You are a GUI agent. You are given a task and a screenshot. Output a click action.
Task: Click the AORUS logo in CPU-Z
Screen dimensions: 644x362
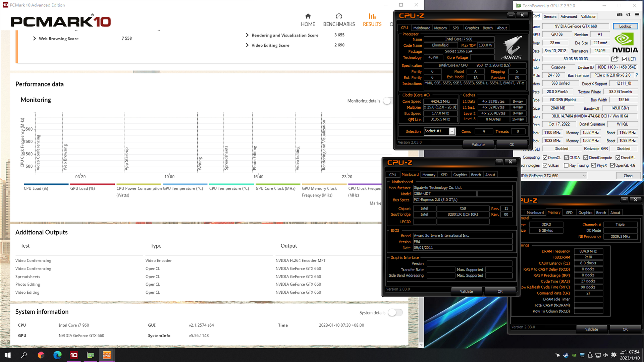(x=512, y=47)
